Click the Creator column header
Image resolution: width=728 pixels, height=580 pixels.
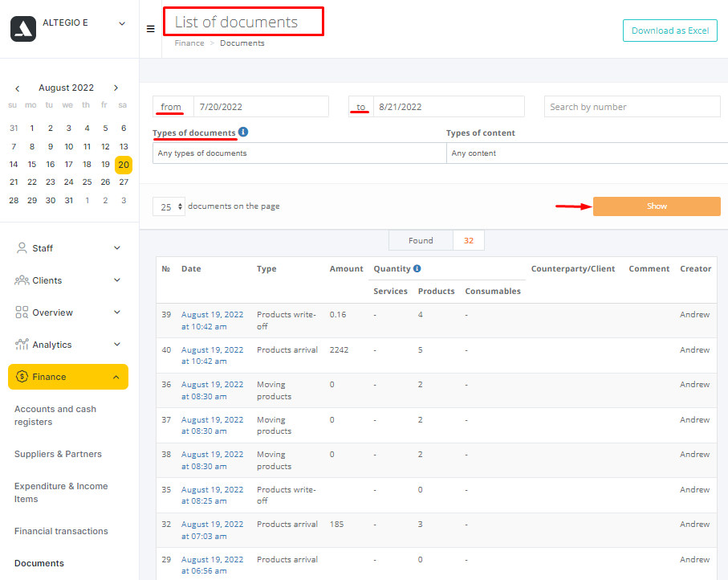click(x=696, y=268)
